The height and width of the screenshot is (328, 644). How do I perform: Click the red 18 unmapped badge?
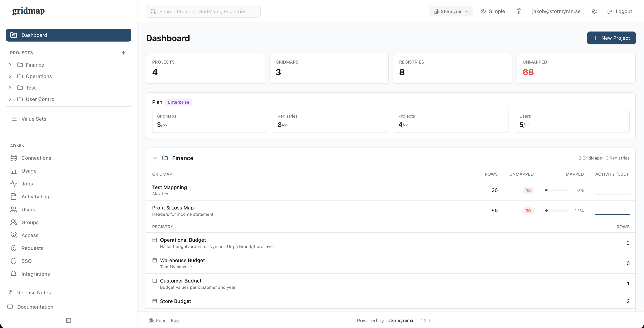528,190
